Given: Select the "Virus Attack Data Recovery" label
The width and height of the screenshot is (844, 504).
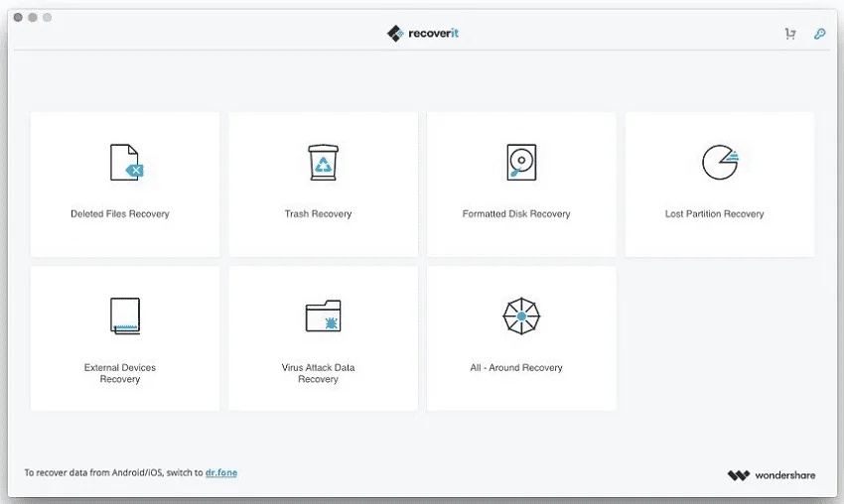Looking at the screenshot, I should 318,373.
